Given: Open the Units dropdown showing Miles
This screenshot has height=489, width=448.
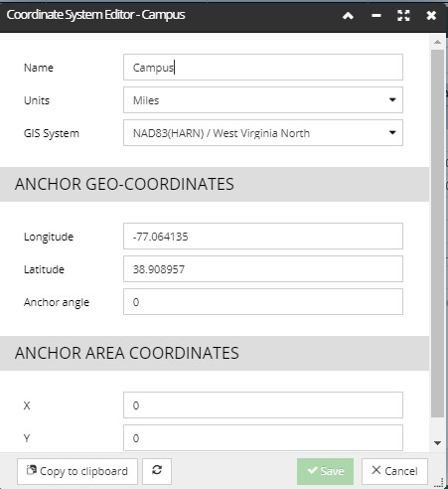Looking at the screenshot, I should pyautogui.click(x=263, y=100).
